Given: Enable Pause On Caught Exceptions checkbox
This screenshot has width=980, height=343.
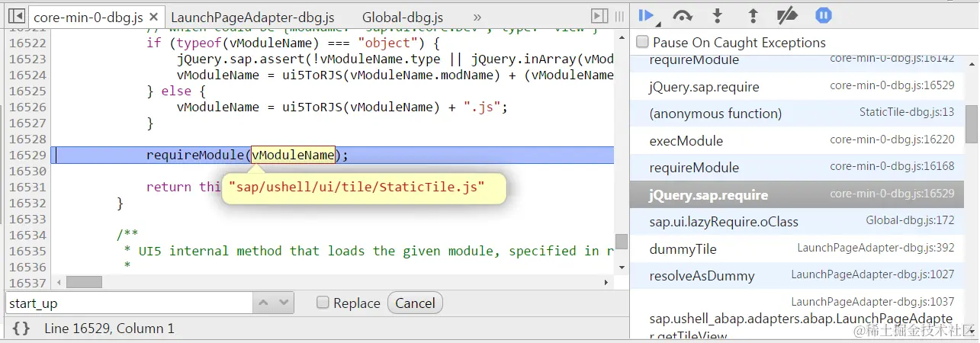Looking at the screenshot, I should pyautogui.click(x=642, y=42).
